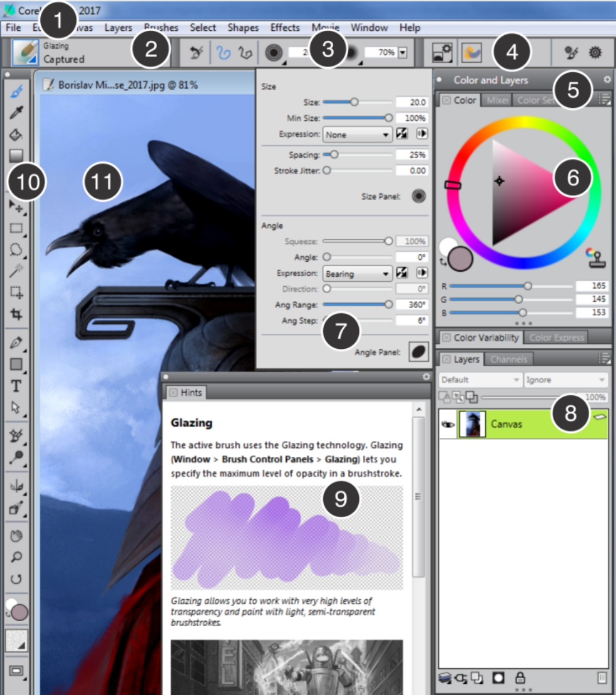Select the Magnifier tool
The image size is (616, 695).
[x=16, y=557]
